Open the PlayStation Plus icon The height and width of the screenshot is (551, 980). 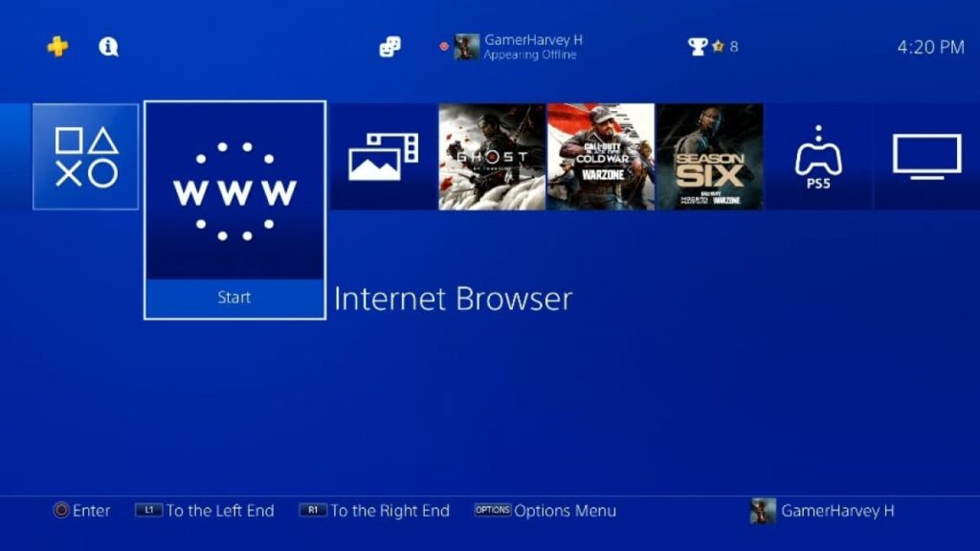pyautogui.click(x=57, y=46)
